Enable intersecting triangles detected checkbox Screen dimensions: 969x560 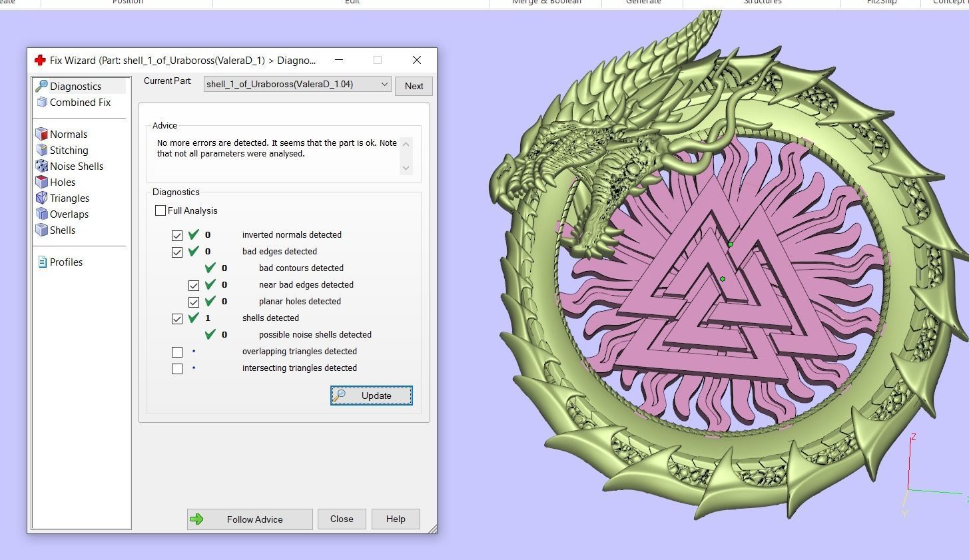[177, 368]
